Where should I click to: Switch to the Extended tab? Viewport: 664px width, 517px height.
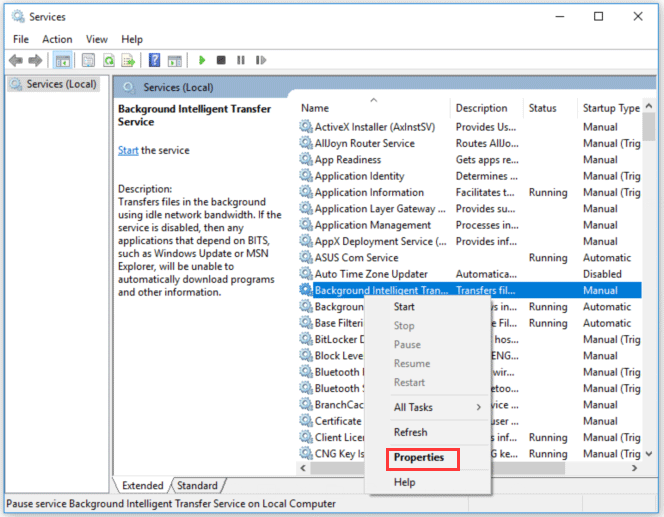[x=142, y=486]
